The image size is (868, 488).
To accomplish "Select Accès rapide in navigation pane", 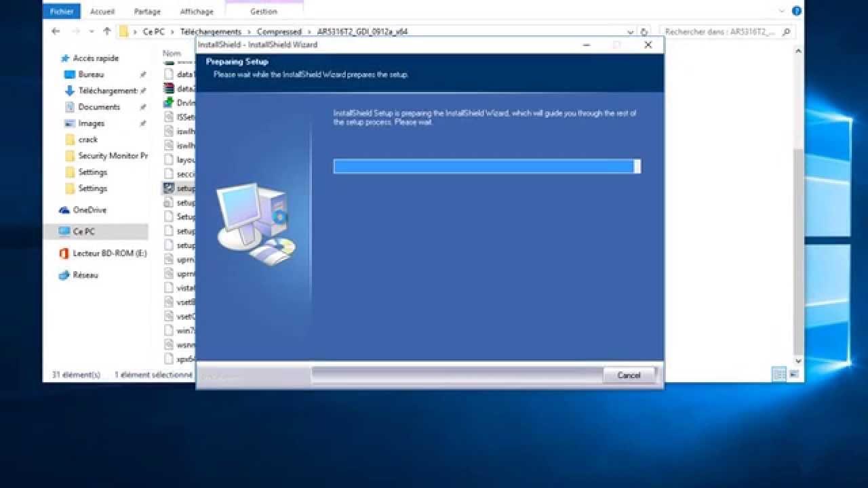I will coord(96,58).
